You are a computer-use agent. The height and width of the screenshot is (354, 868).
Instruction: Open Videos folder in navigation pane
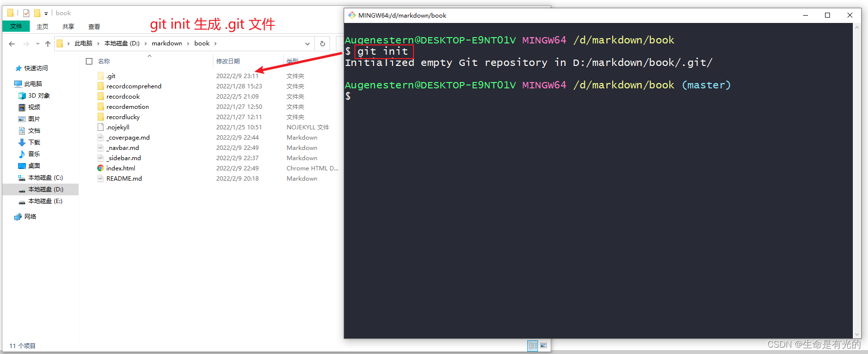pyautogui.click(x=29, y=107)
